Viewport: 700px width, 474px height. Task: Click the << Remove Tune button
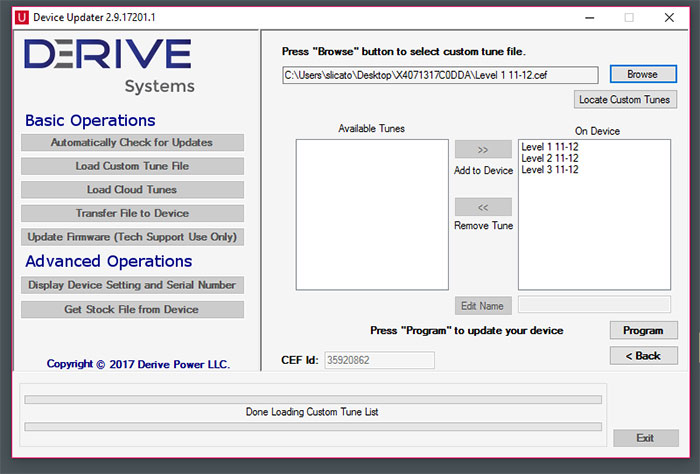click(x=482, y=207)
